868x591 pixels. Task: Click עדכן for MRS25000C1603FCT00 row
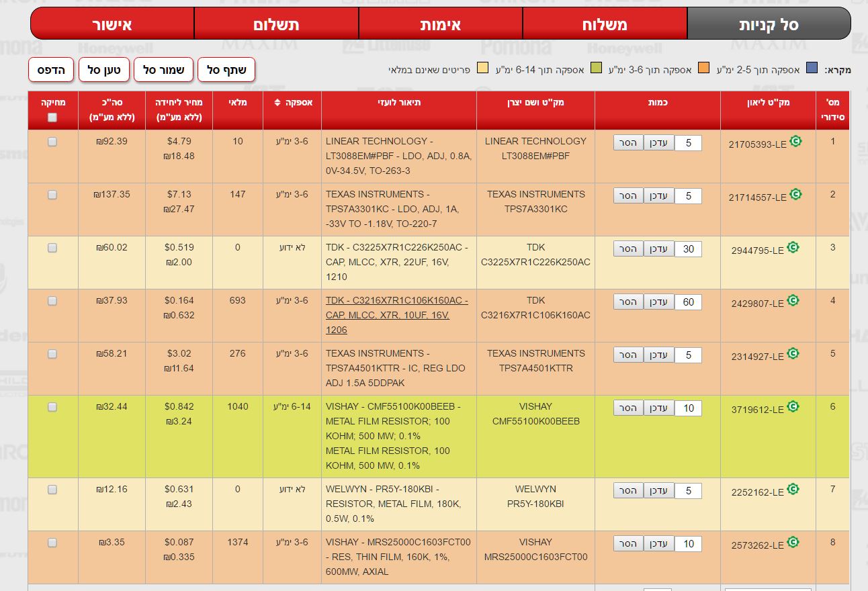click(659, 543)
